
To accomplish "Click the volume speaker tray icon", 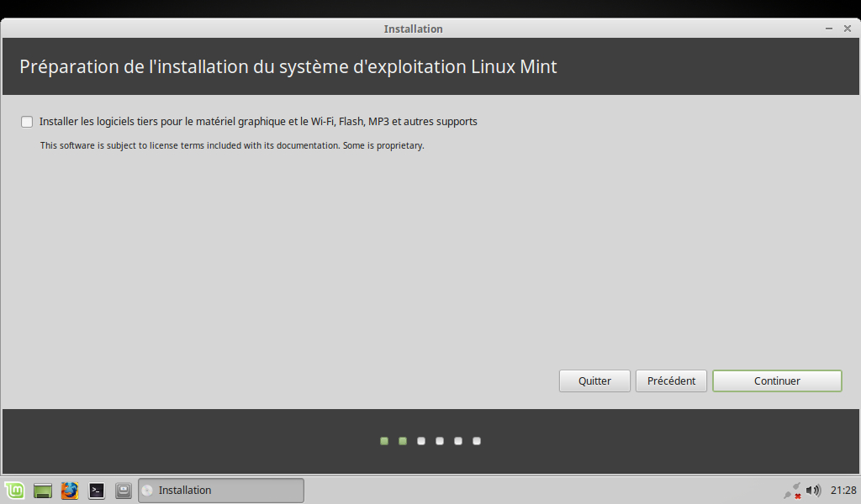I will [x=813, y=491].
